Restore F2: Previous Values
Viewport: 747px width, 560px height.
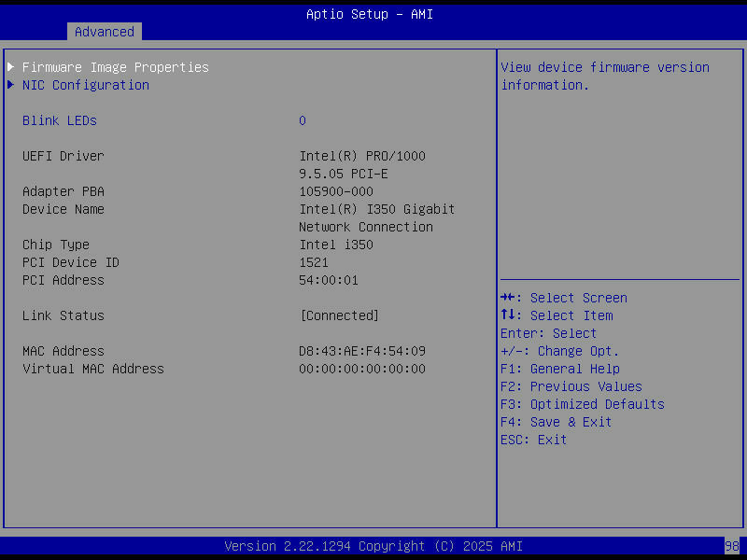[x=571, y=386]
